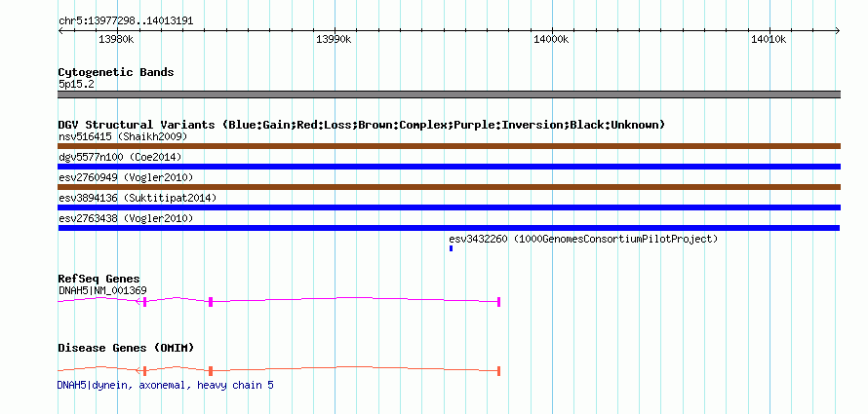
Task: Click the blue dgv5577n100 gain variant bar
Action: pyautogui.click(x=449, y=167)
